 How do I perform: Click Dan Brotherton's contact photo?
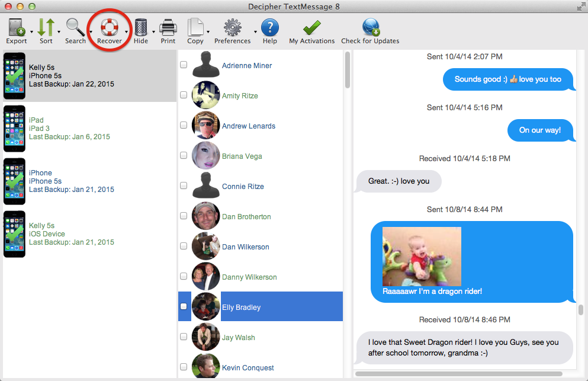coord(205,216)
